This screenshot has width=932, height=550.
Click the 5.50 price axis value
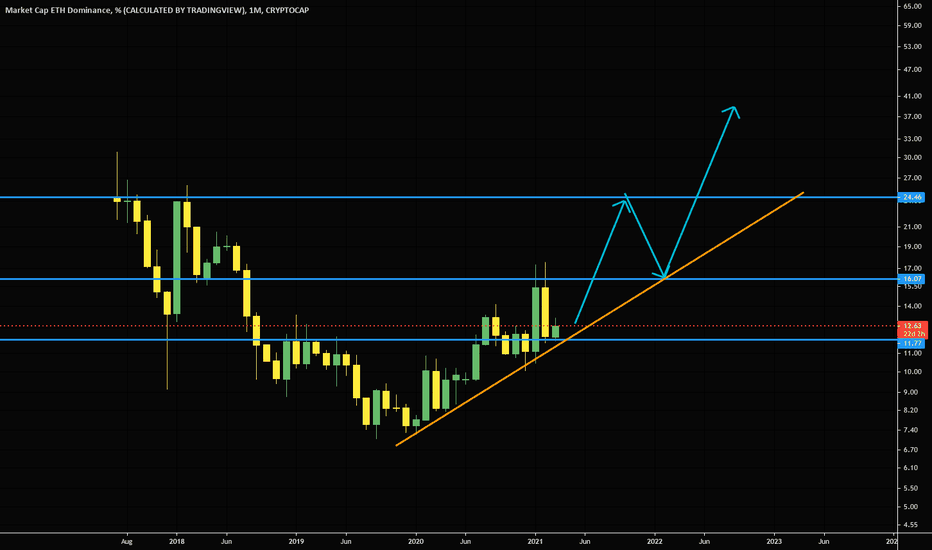click(912, 488)
